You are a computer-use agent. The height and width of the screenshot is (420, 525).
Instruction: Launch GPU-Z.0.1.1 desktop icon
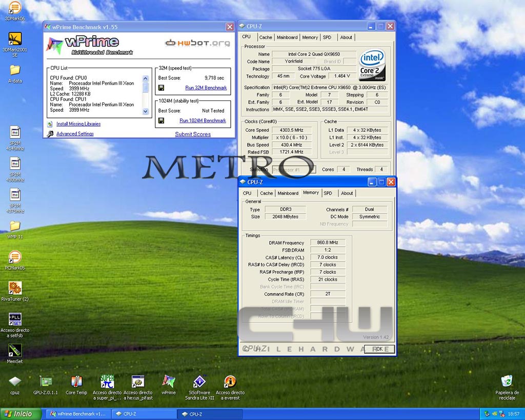point(46,382)
